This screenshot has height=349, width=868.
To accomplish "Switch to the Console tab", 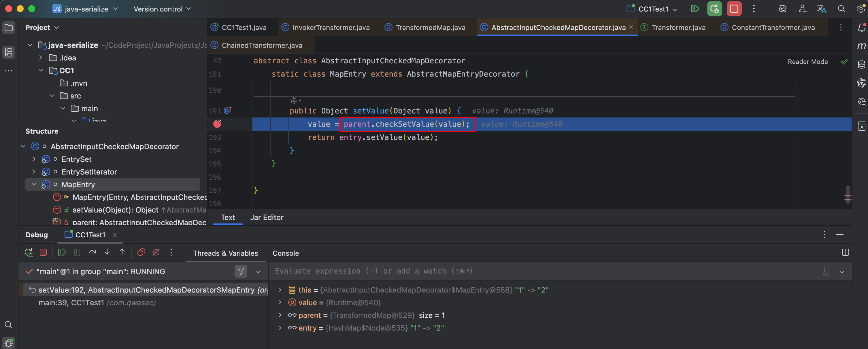I will click(x=285, y=253).
